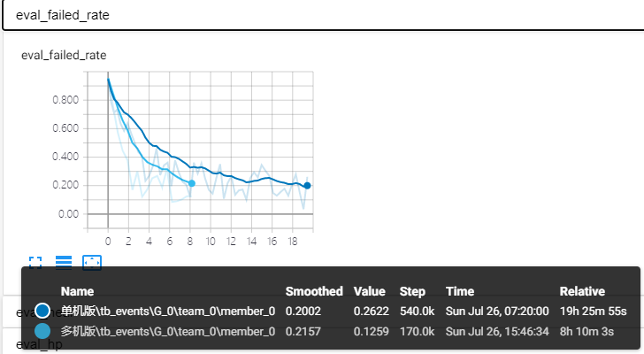This screenshot has height=354, width=644.
Task: Click 多机版 run light blue circle
Action: coord(42,331)
